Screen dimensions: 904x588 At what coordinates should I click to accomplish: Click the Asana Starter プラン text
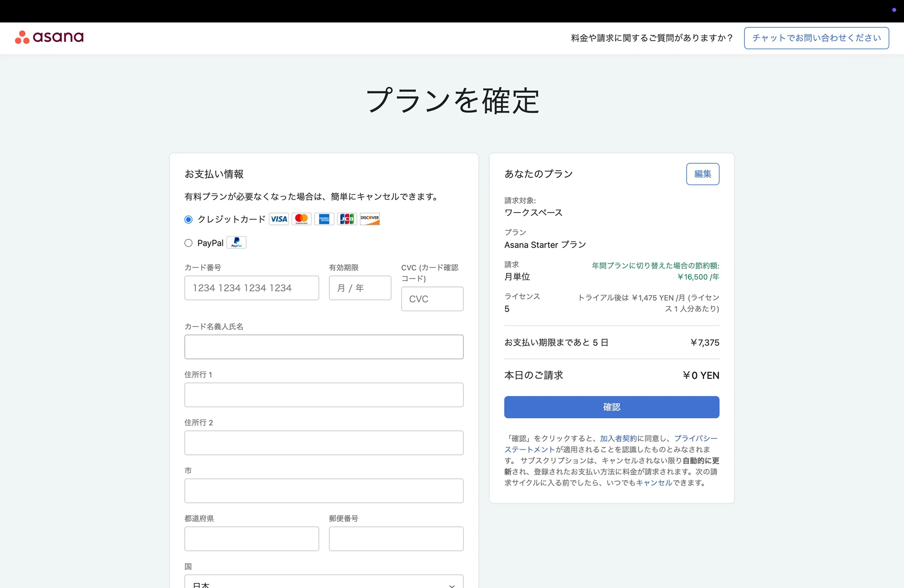point(545,245)
